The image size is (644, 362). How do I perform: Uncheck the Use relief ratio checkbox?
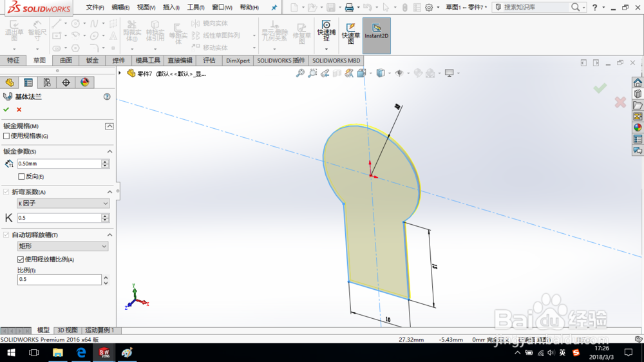tap(21, 260)
